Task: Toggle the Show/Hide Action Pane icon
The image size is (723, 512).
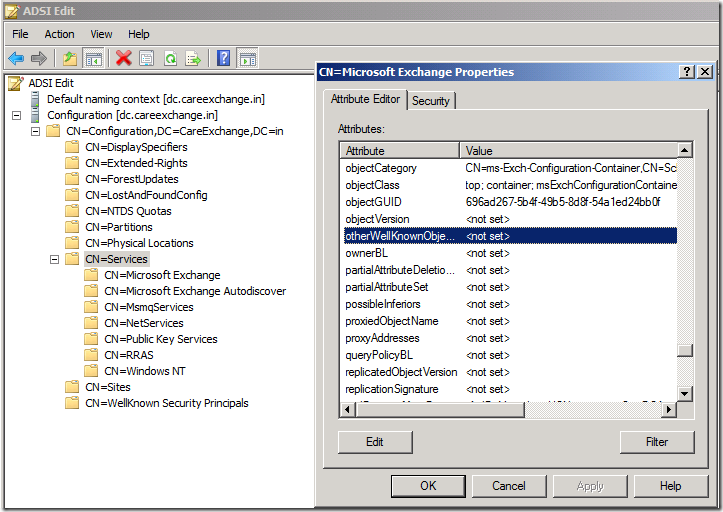Action: pyautogui.click(x=248, y=59)
